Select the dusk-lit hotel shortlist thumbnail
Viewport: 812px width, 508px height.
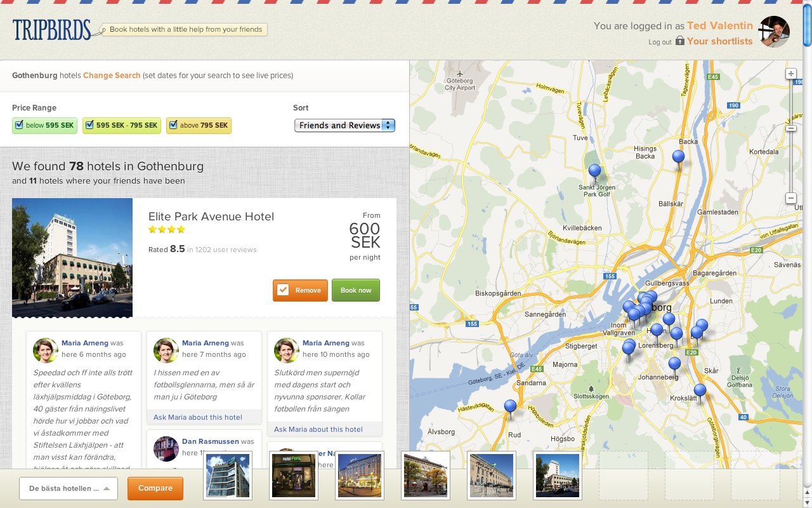360,476
